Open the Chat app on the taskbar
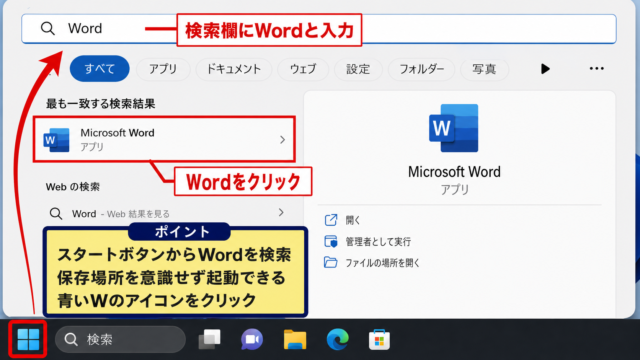Screen dimensions: 640x360 252,339
